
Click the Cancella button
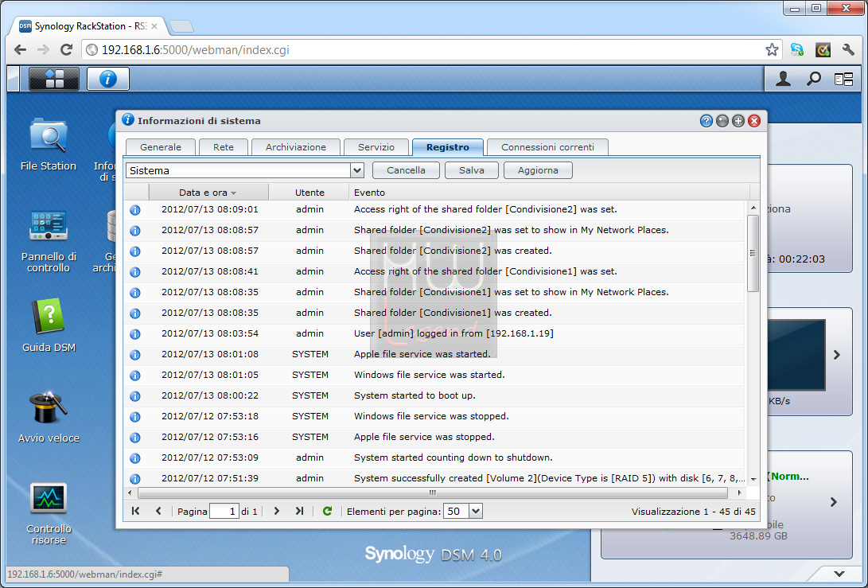[x=406, y=170]
